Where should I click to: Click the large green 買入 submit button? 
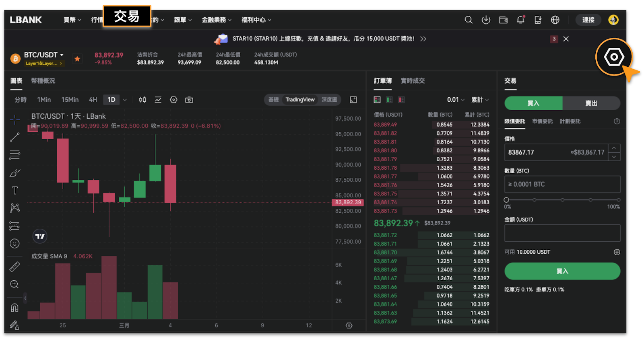pyautogui.click(x=562, y=271)
